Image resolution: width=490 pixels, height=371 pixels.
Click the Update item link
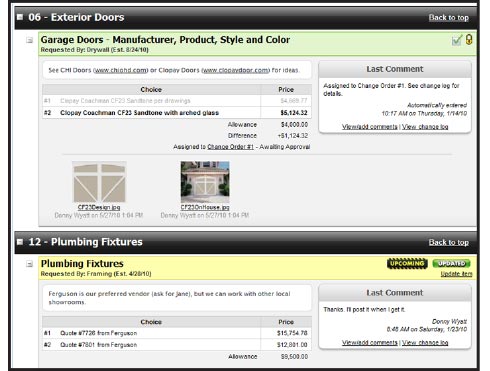456,274
